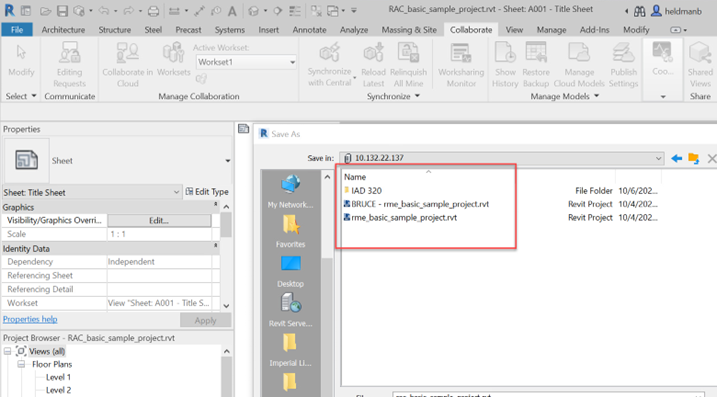The image size is (717, 397).
Task: Click the Edit Type button
Action: (207, 192)
